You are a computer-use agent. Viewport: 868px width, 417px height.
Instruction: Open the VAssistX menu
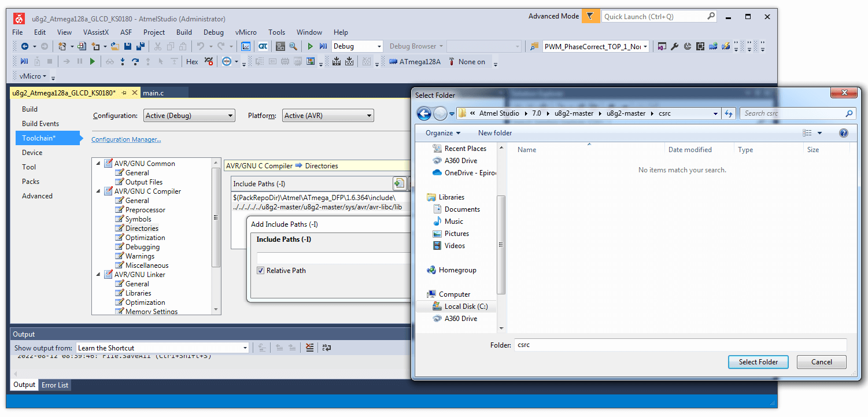96,32
